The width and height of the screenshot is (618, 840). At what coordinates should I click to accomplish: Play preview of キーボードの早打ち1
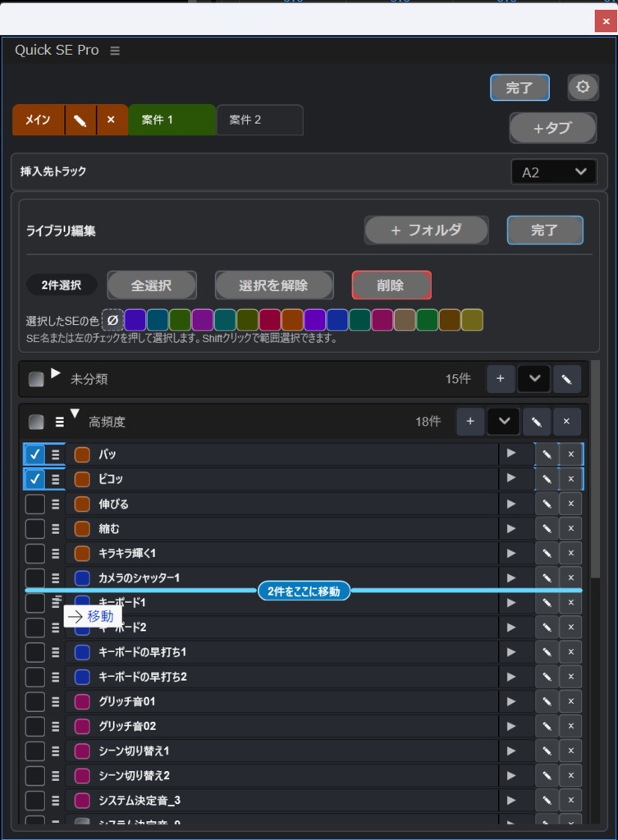(x=510, y=652)
